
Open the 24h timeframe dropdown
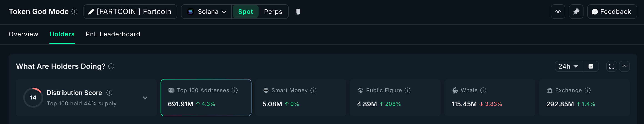pos(569,66)
